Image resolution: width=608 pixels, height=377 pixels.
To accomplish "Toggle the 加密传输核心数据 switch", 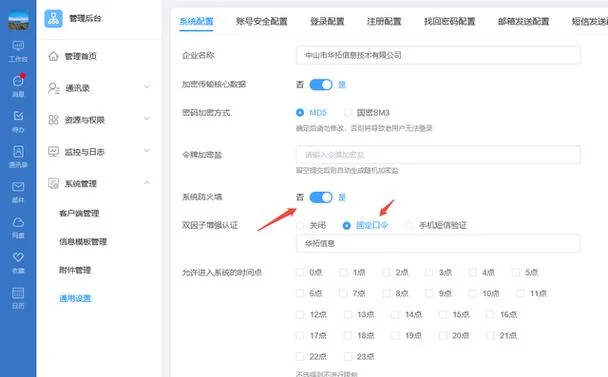I will (x=321, y=85).
